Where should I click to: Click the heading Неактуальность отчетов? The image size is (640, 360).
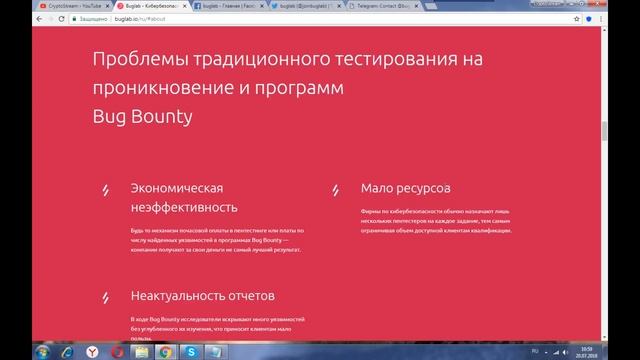203,296
